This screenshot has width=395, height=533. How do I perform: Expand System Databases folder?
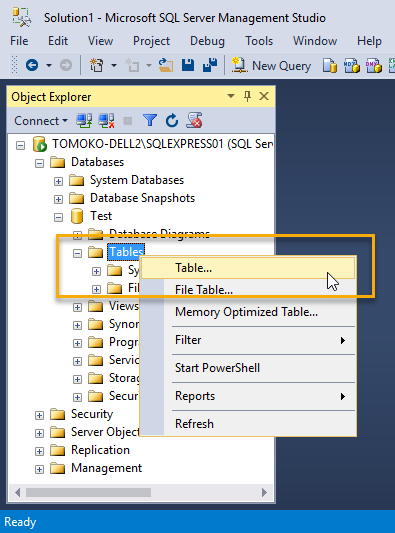[x=58, y=182]
